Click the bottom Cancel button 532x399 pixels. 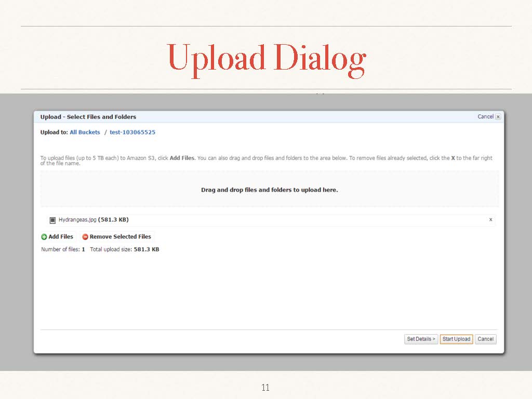click(485, 339)
